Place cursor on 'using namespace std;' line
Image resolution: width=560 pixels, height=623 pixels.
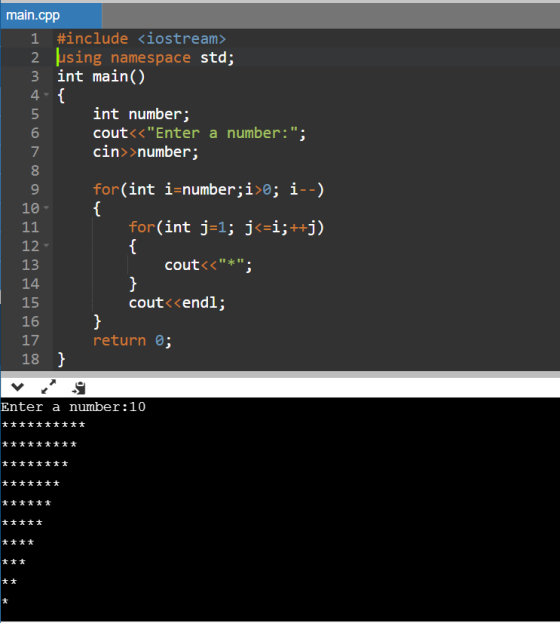point(146,58)
